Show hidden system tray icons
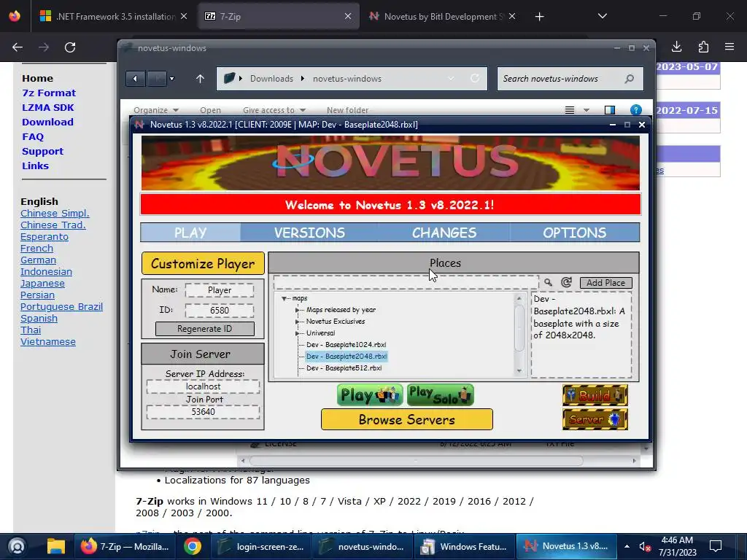This screenshot has width=747, height=560. coord(627,546)
